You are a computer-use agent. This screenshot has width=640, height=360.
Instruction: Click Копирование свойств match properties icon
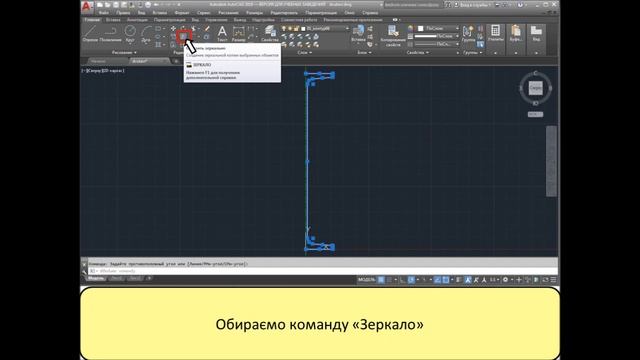tap(393, 36)
